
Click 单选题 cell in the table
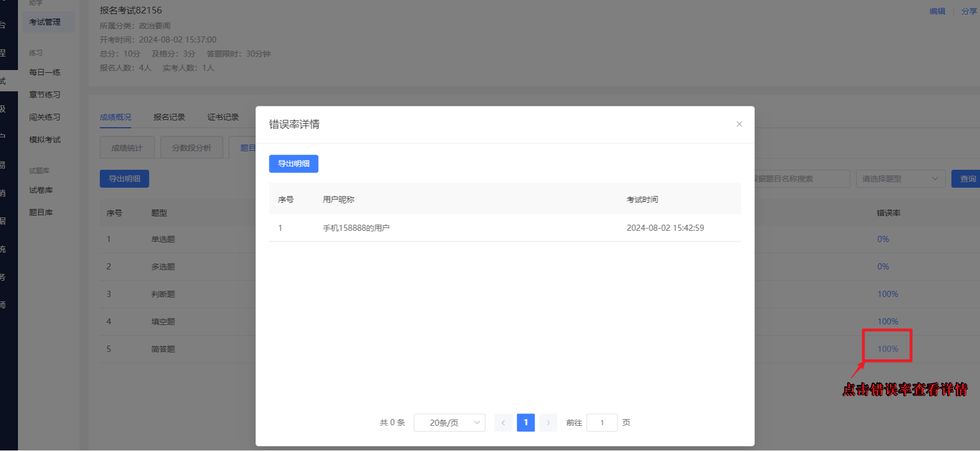(163, 239)
